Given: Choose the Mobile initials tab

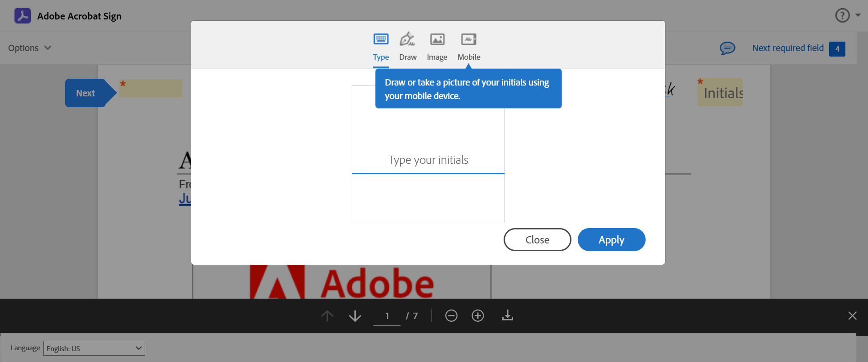Looking at the screenshot, I should point(469,47).
